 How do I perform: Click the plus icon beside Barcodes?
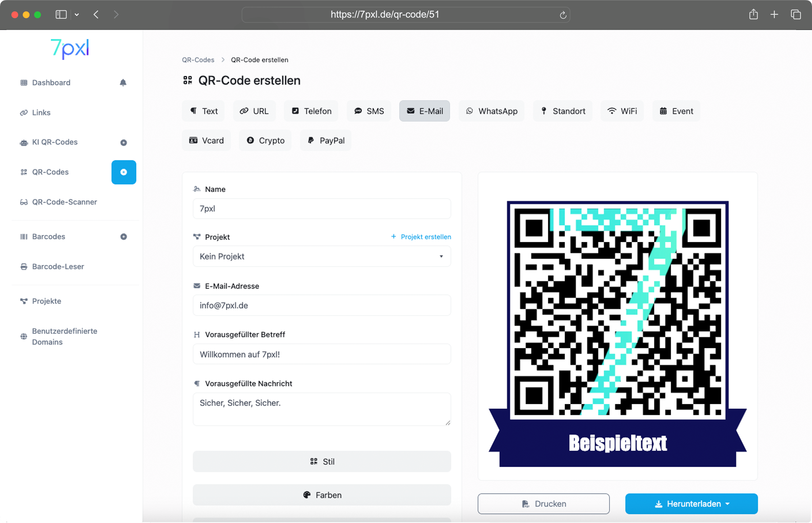coord(124,237)
